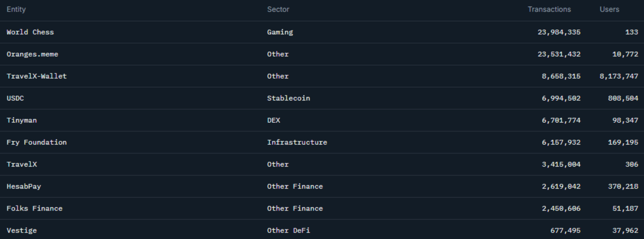Viewport: 644px width, 239px height.
Task: Sort table by Entity column header
Action: (16, 9)
